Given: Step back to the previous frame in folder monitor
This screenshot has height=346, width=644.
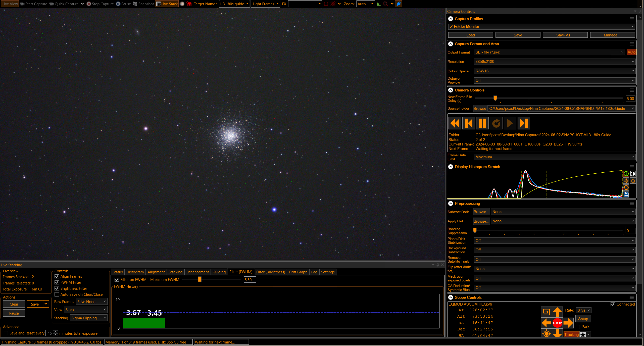Looking at the screenshot, I should 469,123.
